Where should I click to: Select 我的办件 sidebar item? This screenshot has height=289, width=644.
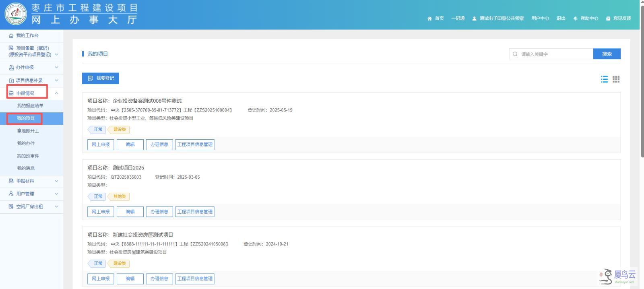(26, 143)
